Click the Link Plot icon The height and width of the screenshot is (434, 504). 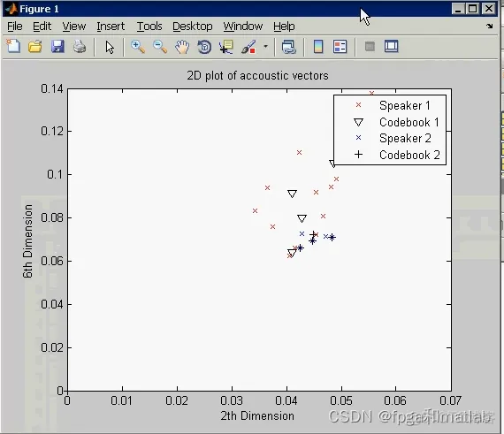[x=288, y=47]
